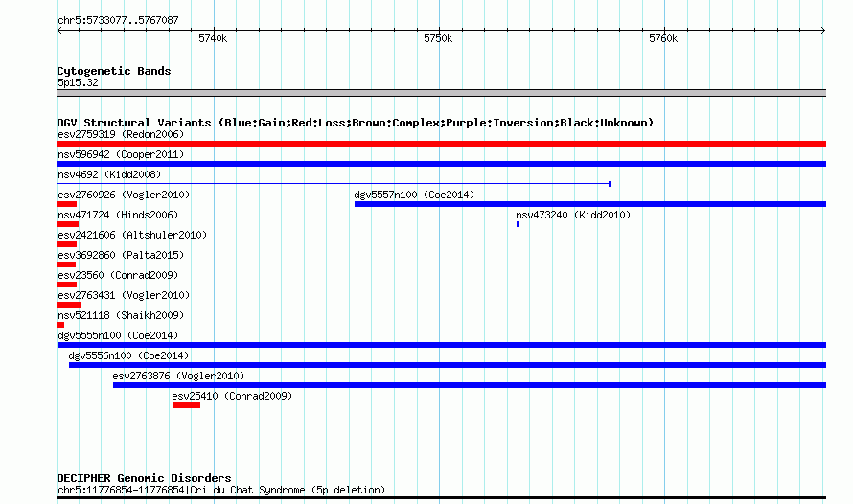Image resolution: width=853 pixels, height=504 pixels.
Task: Click the 5760k ruler tick label
Action: tap(663, 38)
